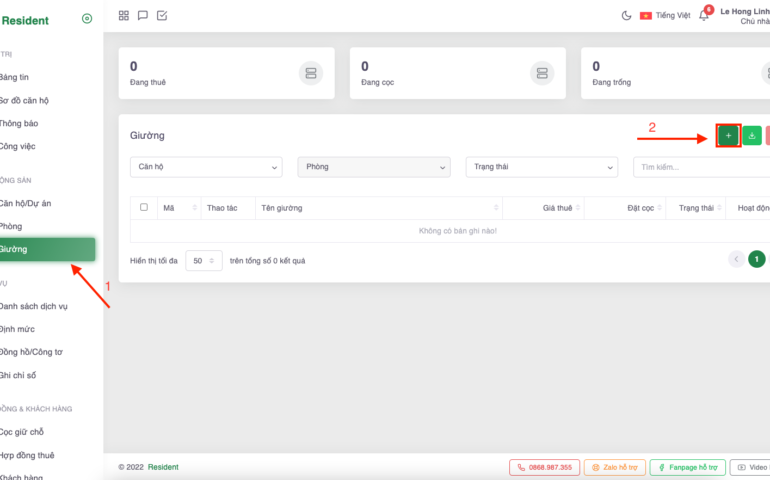
Task: Sort by Tên giường column header
Action: pos(380,208)
